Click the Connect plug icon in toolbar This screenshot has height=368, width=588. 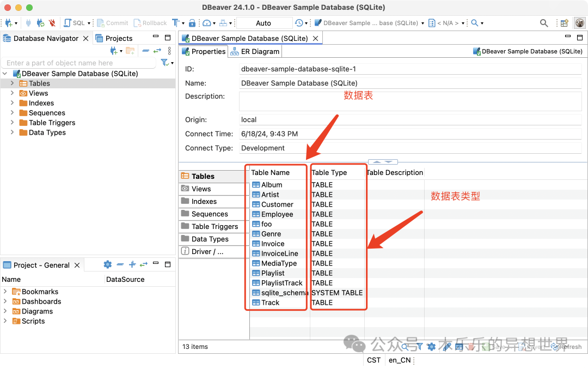click(x=28, y=23)
